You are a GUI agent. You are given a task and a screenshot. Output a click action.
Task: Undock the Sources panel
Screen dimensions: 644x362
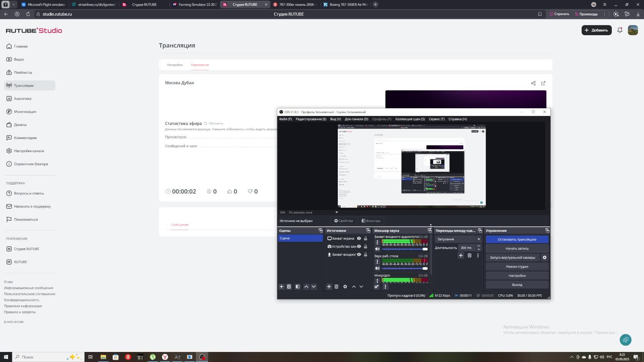pyautogui.click(x=368, y=231)
